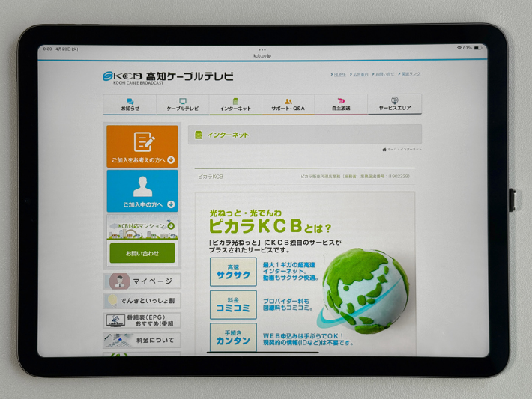
Task: Tap the battery indicator in status bar
Action: pos(478,48)
